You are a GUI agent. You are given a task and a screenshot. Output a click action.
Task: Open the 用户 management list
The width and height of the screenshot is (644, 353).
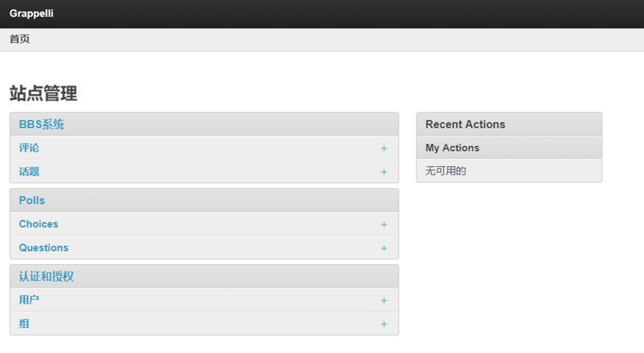point(29,300)
